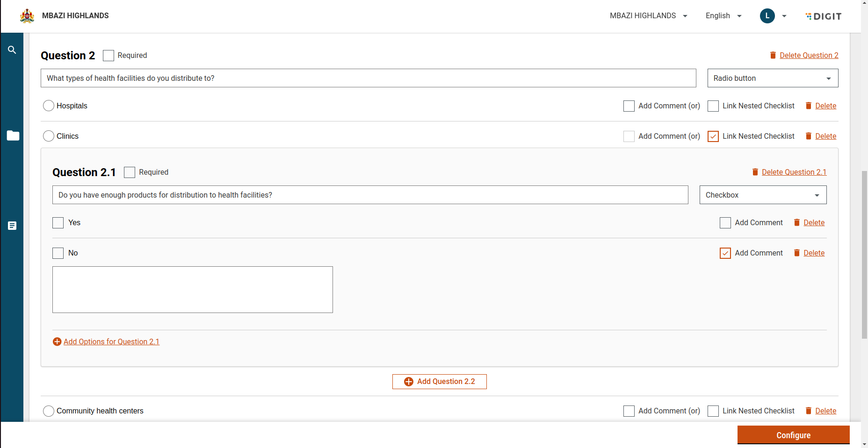
Task: Click the document list icon in the sidebar
Action: click(12, 226)
